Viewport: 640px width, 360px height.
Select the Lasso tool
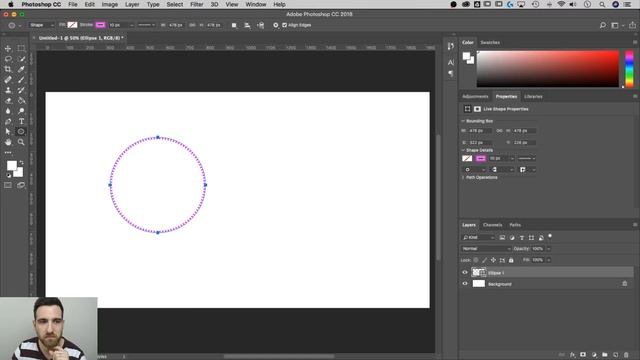click(x=8, y=59)
